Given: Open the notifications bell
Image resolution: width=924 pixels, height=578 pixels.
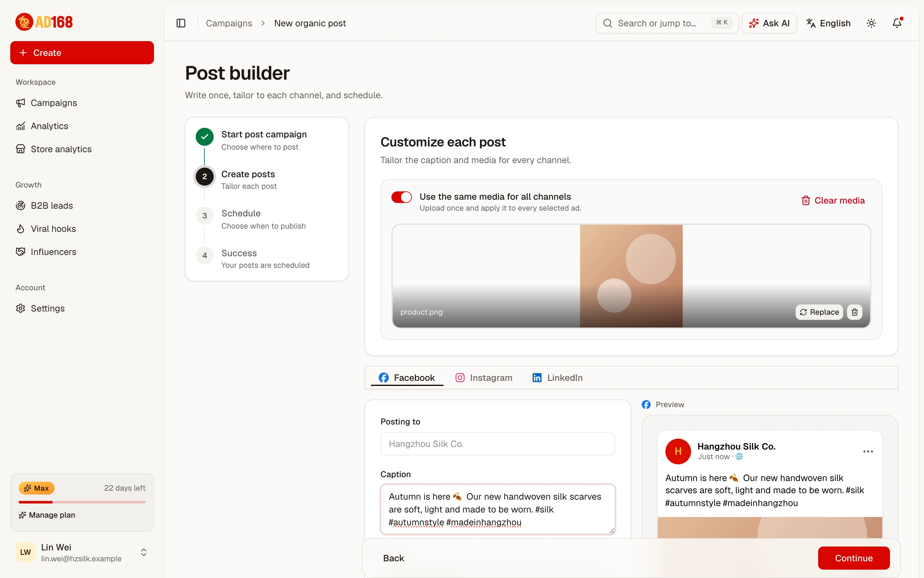Looking at the screenshot, I should (x=897, y=23).
